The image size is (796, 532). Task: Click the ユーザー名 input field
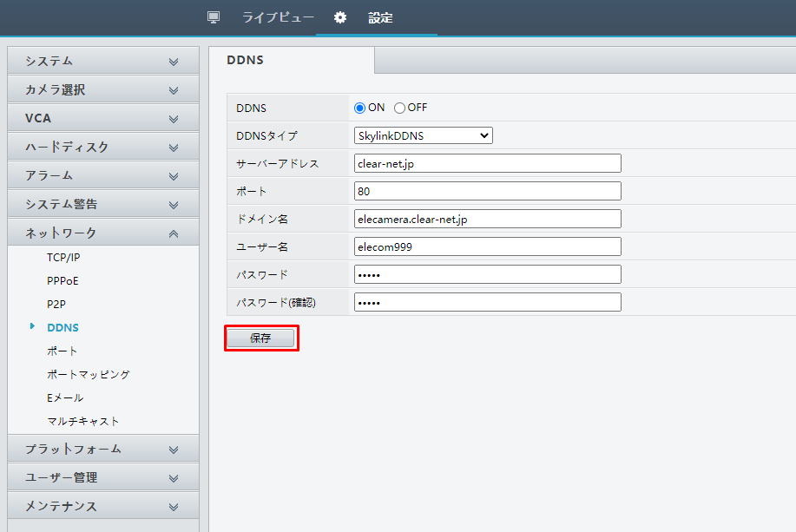pyautogui.click(x=488, y=246)
